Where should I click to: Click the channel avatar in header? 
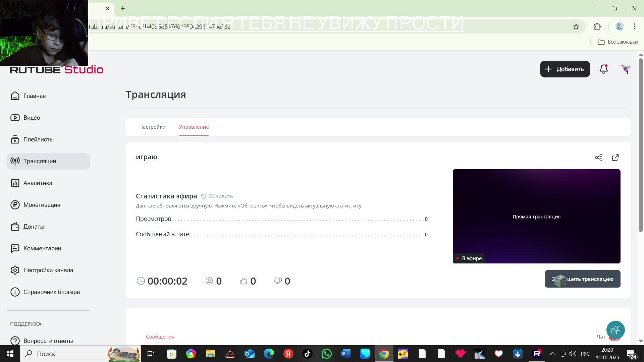(x=626, y=69)
